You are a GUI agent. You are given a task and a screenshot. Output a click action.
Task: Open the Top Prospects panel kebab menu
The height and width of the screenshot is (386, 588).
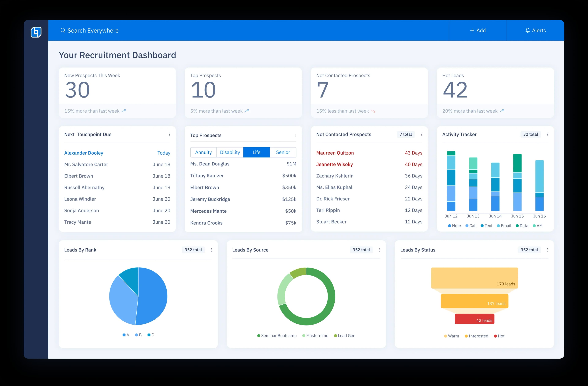coord(296,135)
